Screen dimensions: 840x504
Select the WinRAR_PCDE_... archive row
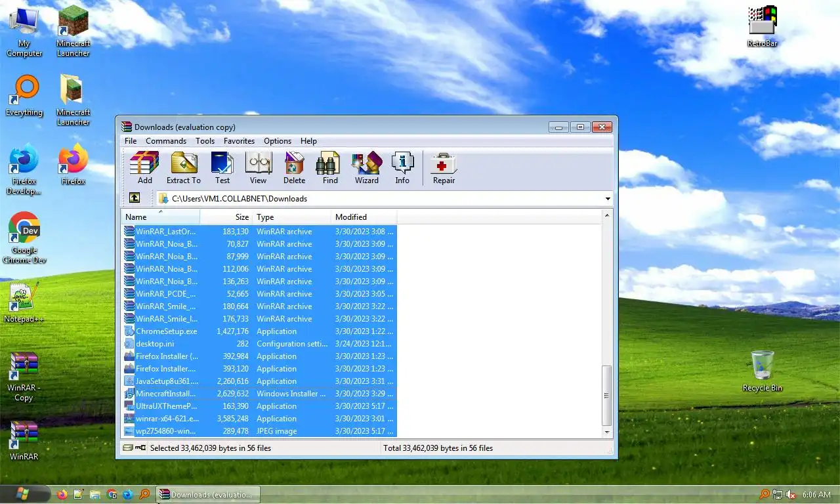[x=260, y=294]
